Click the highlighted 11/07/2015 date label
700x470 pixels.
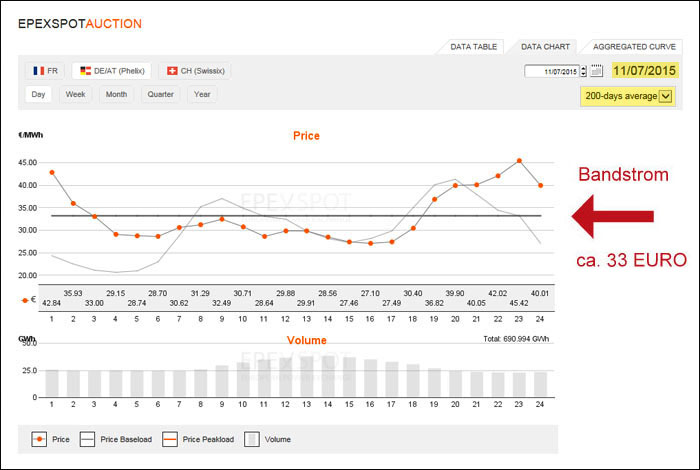tap(645, 70)
